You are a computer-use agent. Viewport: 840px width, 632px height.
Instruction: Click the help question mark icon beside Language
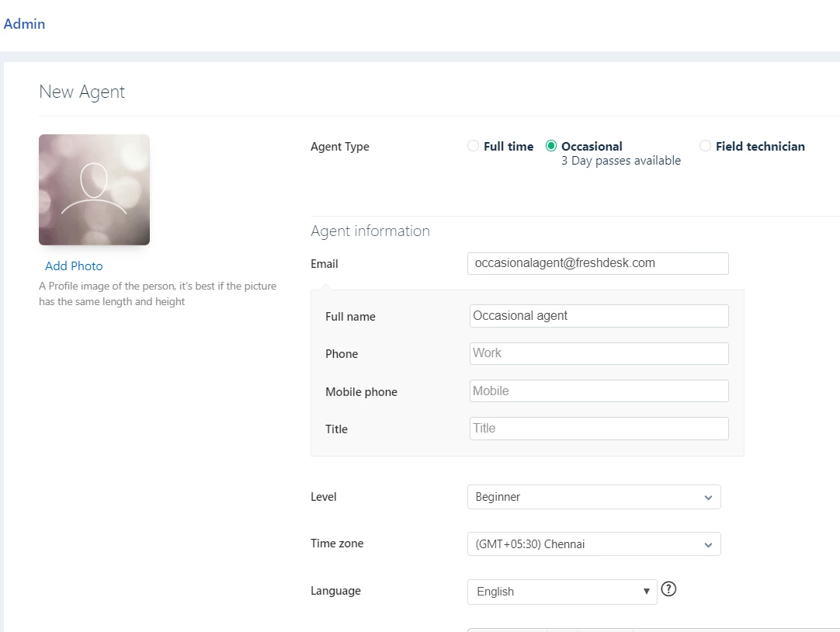tap(668, 589)
